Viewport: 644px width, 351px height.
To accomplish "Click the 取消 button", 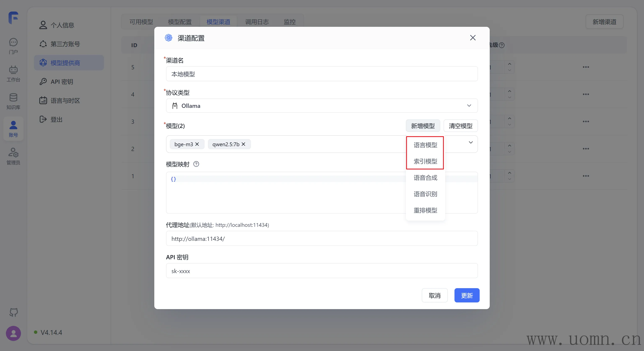I will coord(435,296).
